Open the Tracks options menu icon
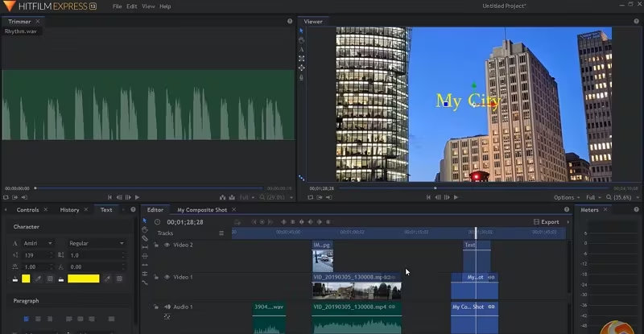644x334 pixels. click(221, 233)
